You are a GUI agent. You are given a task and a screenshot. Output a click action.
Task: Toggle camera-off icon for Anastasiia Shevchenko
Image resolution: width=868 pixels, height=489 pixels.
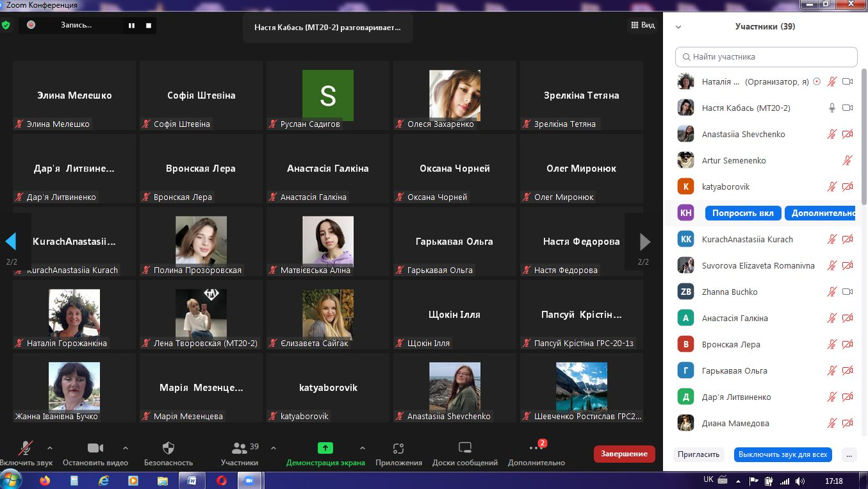click(x=848, y=134)
